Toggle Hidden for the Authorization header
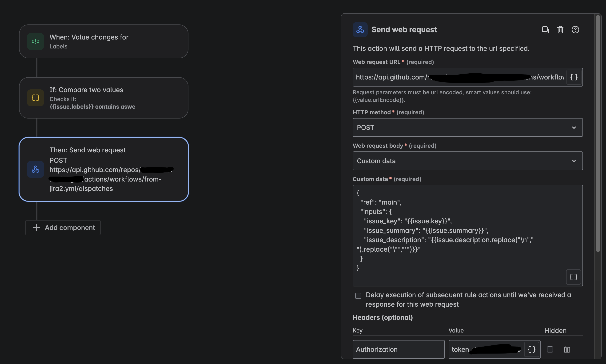 550,349
